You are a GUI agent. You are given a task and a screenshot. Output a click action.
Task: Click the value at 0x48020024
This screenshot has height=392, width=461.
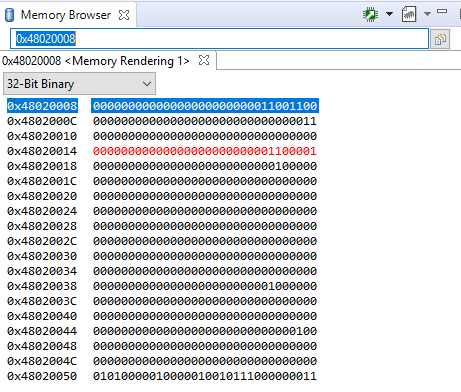(x=205, y=211)
